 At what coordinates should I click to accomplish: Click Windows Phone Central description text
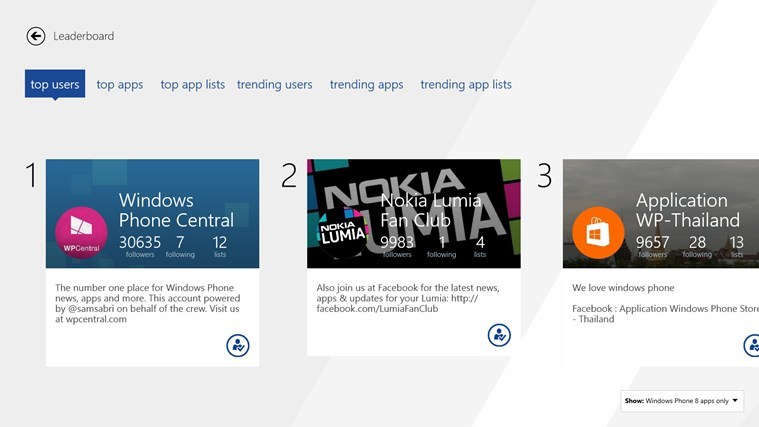(148, 304)
